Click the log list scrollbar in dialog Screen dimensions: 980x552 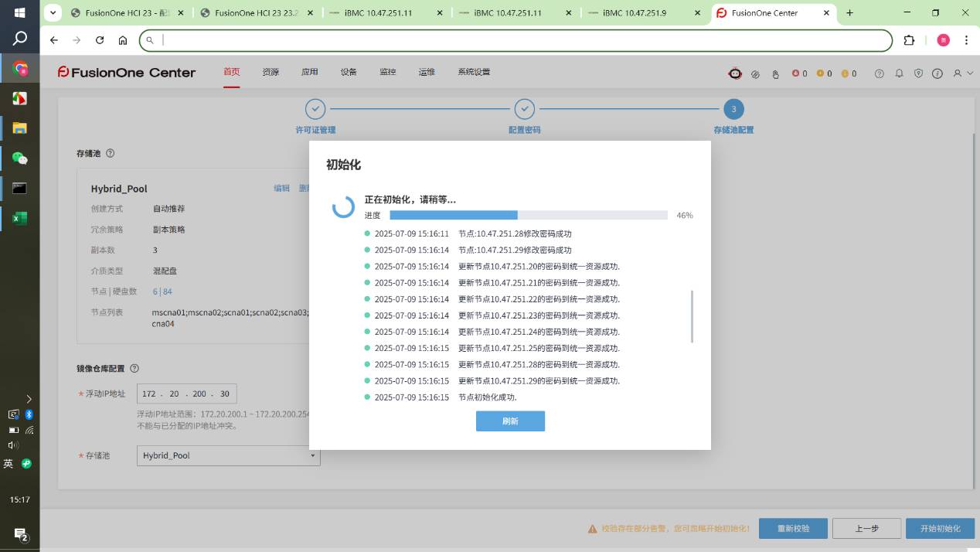pyautogui.click(x=692, y=317)
